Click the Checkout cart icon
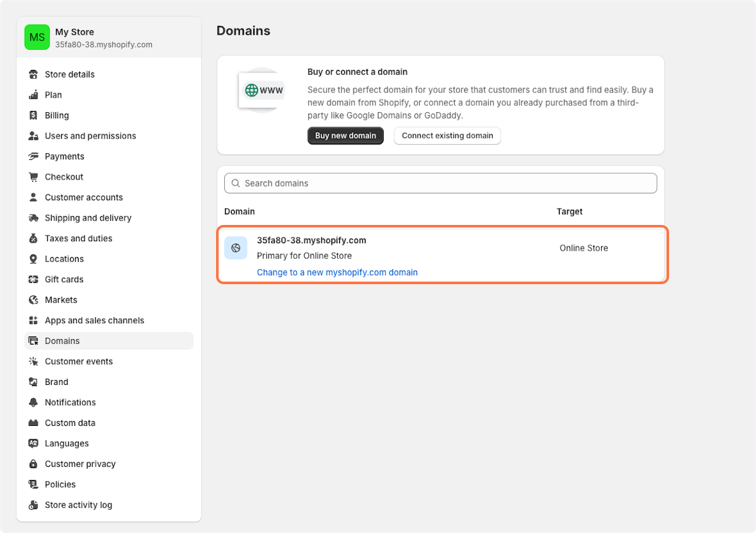The width and height of the screenshot is (756, 533). click(33, 176)
